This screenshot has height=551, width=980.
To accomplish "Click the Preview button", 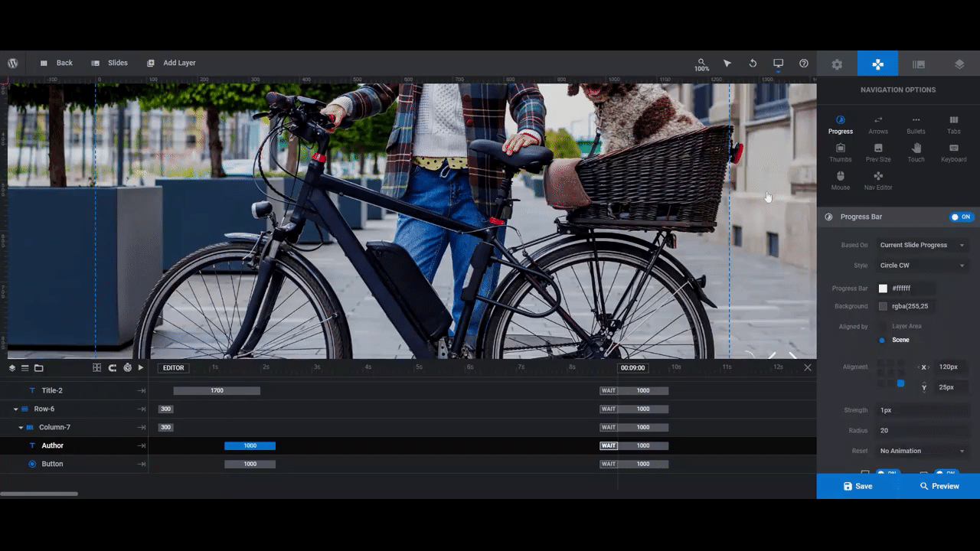I will (x=939, y=486).
